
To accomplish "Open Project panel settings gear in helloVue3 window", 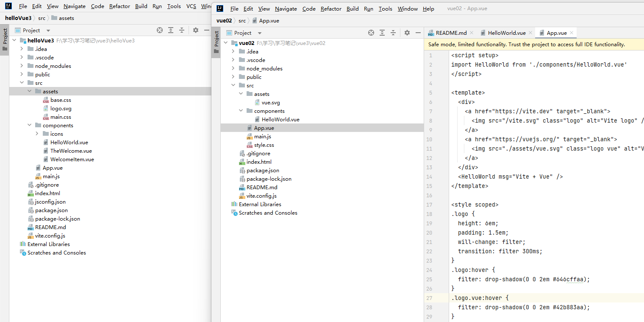I will (195, 30).
